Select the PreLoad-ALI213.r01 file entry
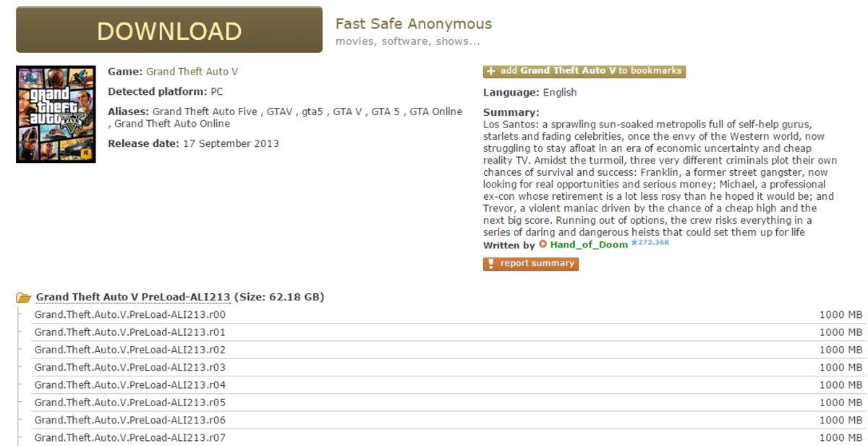The image size is (868, 446). 130,332
